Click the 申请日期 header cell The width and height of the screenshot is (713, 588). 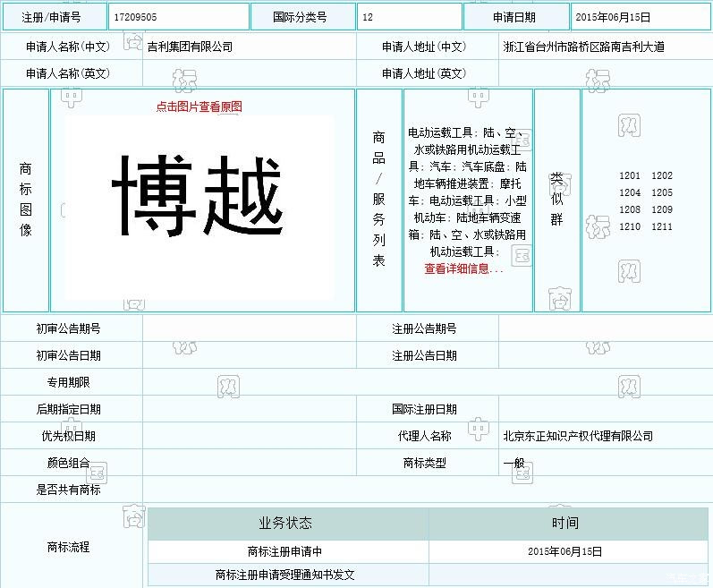click(x=516, y=17)
